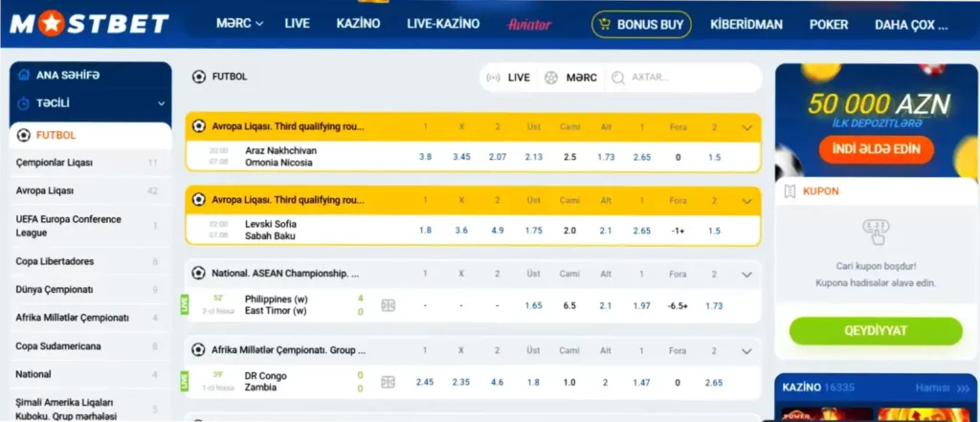
Task: Click the football icon beside sidebar Futbol
Action: coord(24,135)
